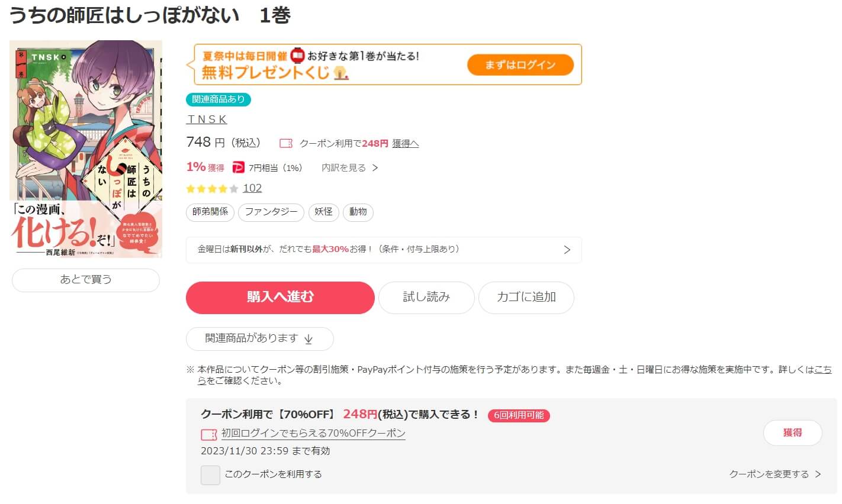This screenshot has height=504, width=842.
Task: Click the 試し読み button
Action: [426, 298]
